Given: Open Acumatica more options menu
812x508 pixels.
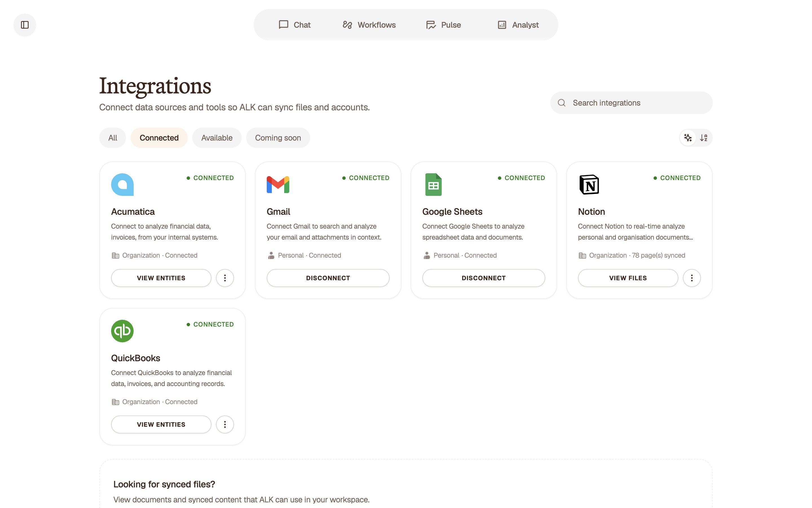Looking at the screenshot, I should coord(225,278).
